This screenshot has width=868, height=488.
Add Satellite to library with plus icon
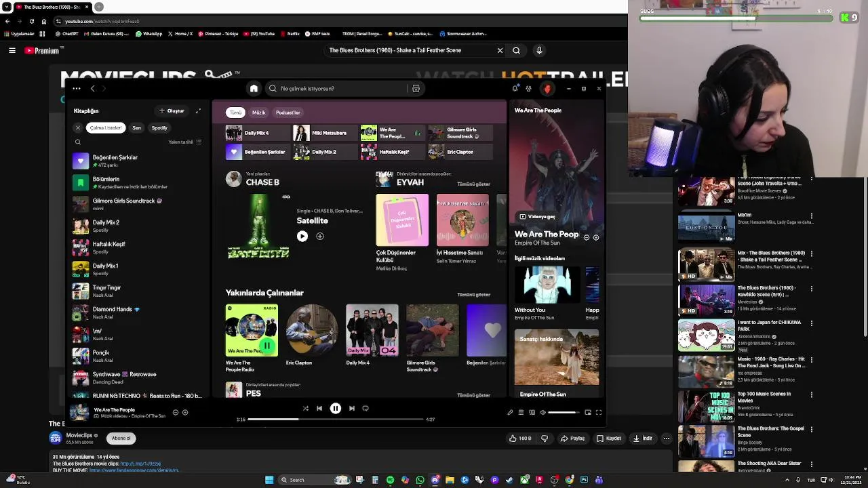(320, 237)
